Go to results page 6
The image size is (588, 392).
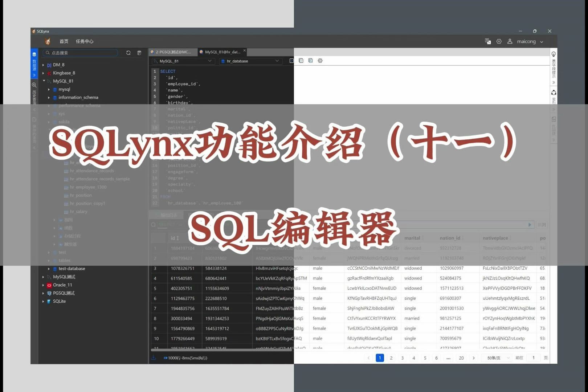click(436, 358)
